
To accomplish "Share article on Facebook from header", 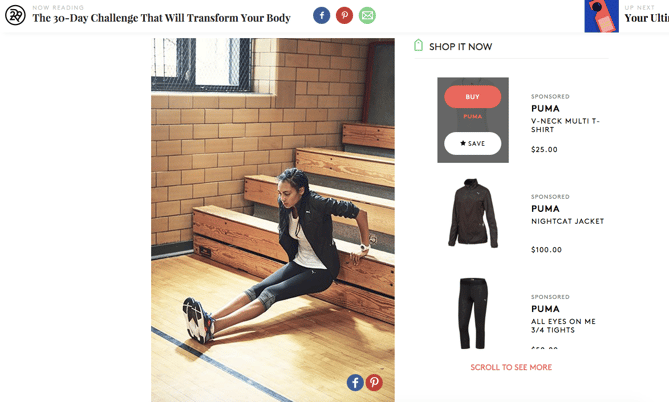I will [x=322, y=16].
